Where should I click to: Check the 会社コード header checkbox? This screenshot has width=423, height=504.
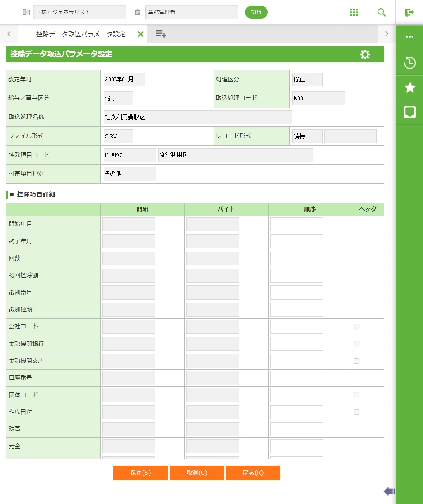(356, 326)
